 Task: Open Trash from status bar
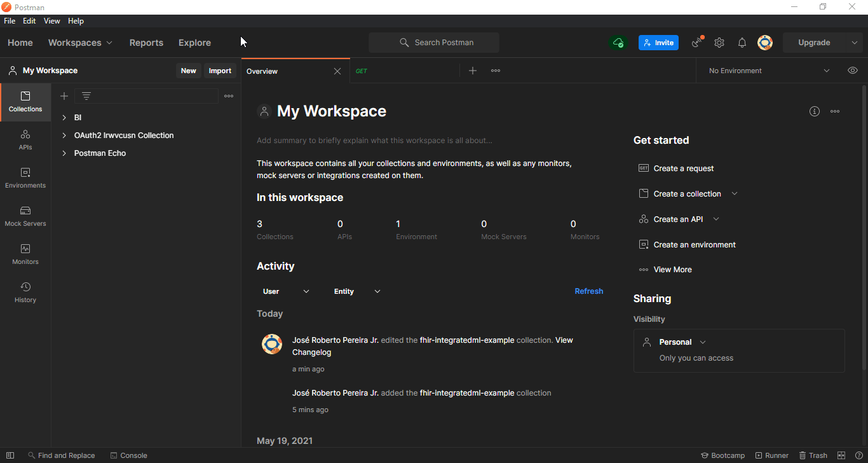point(813,455)
